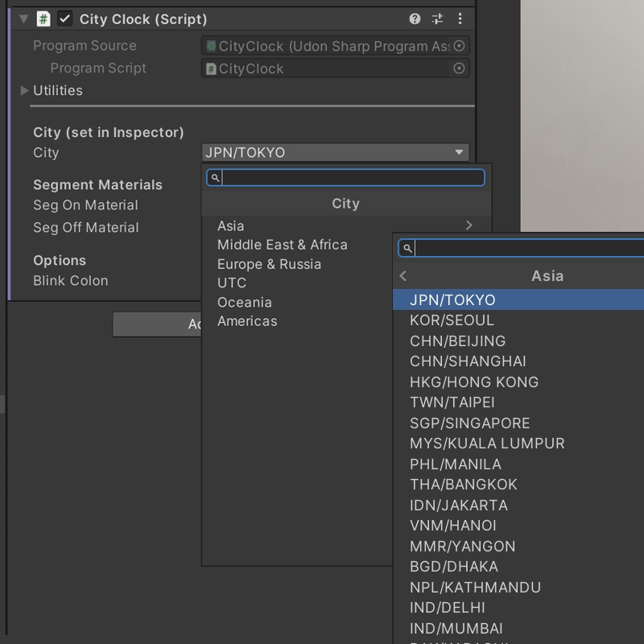
Task: Choose KOR/SEOUL from Asia list
Action: coord(518,320)
